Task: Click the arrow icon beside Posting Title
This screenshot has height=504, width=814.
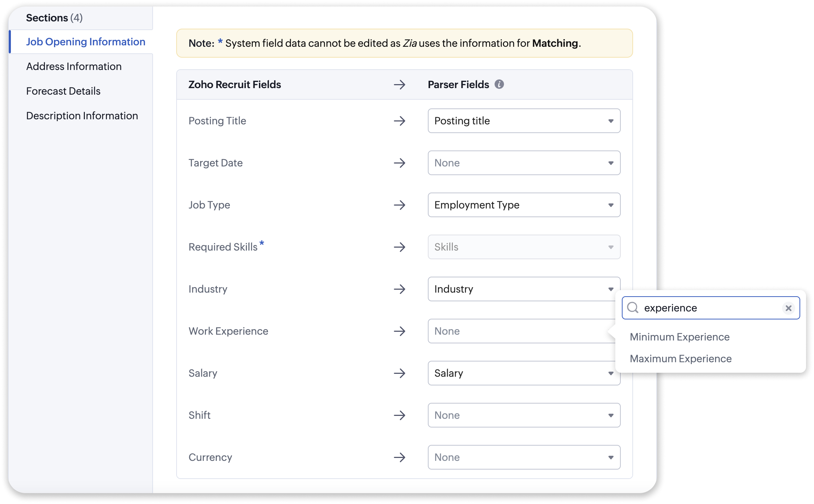Action: coord(400,121)
